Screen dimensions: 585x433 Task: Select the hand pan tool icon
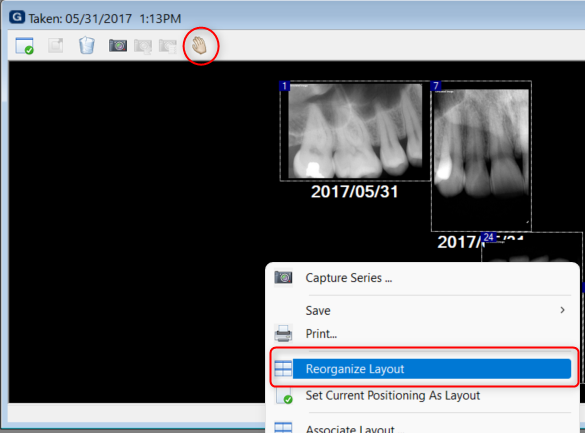click(199, 46)
